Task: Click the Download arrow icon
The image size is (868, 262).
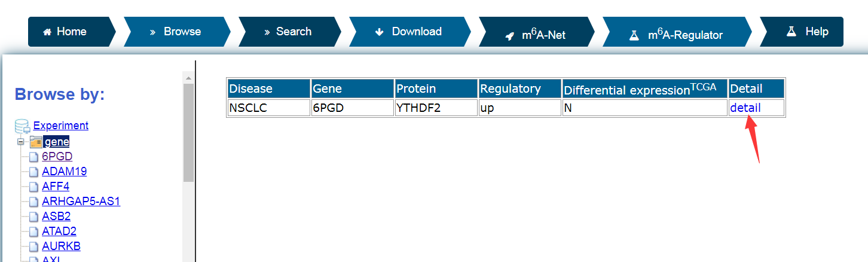Action: (x=379, y=32)
